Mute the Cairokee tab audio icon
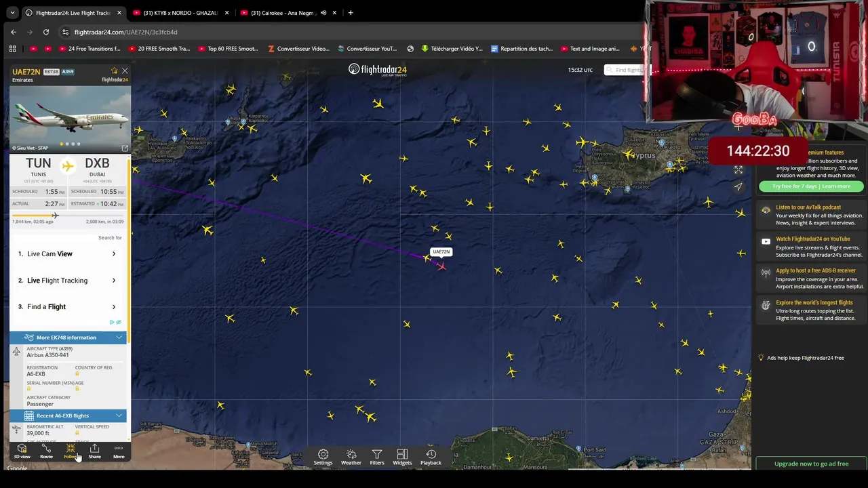The width and height of the screenshot is (868, 488). 323,13
